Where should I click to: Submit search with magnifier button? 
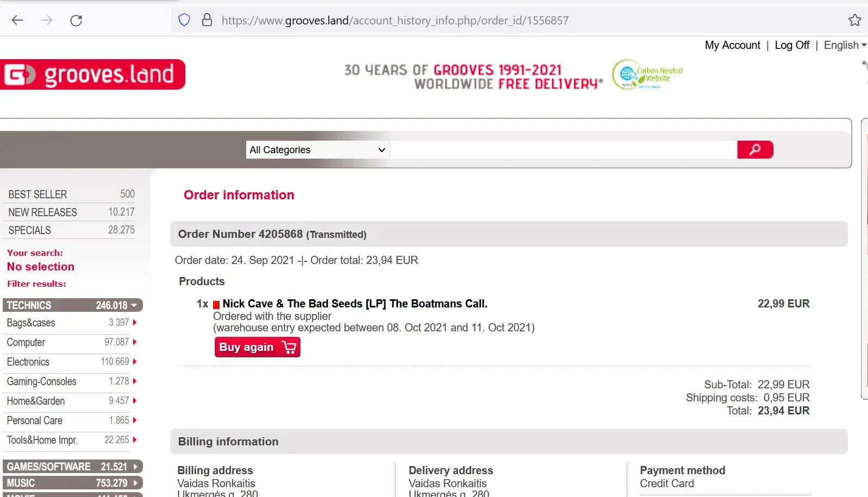click(755, 149)
